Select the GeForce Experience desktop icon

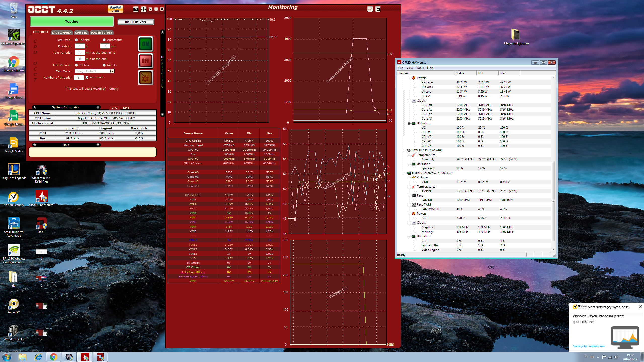[13, 37]
